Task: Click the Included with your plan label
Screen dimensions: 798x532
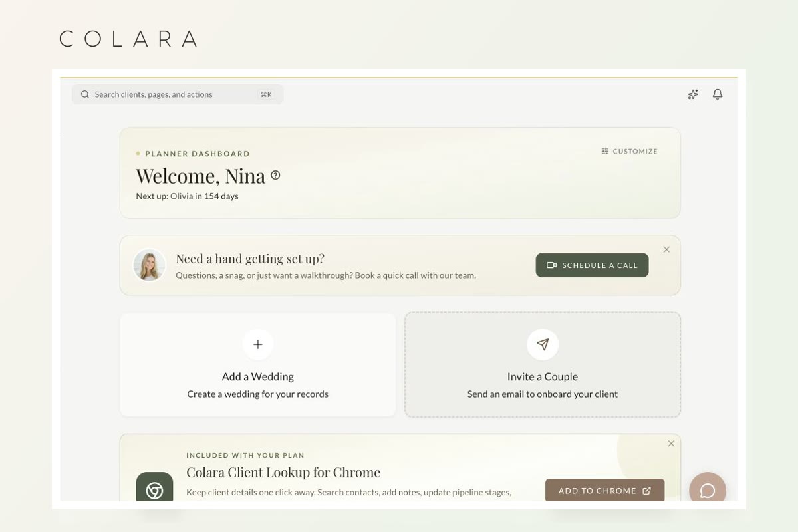Action: point(245,456)
